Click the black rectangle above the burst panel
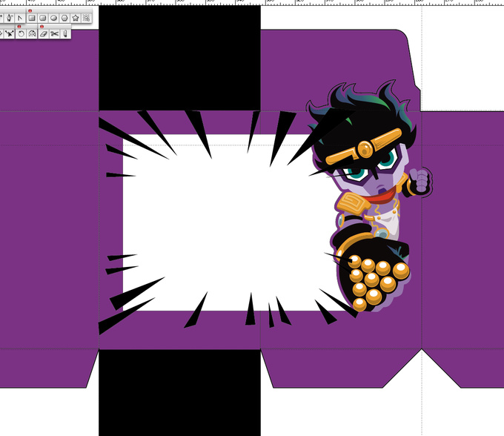Image resolution: width=504 pixels, height=436 pixels. click(179, 58)
